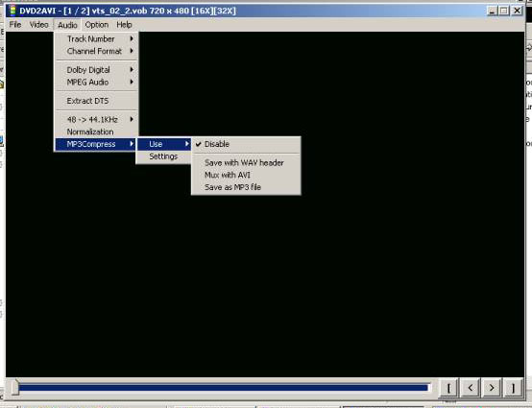Close the open Audio menu

(x=67, y=25)
